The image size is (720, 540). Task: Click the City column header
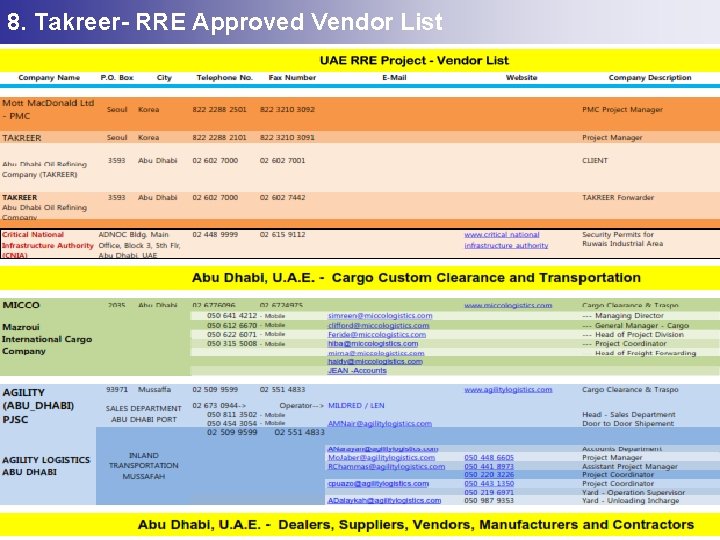coord(164,78)
